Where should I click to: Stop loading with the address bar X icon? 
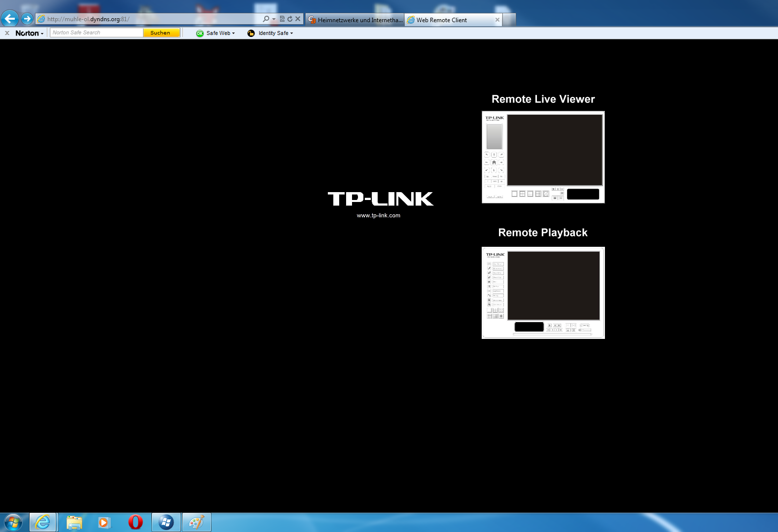point(298,19)
